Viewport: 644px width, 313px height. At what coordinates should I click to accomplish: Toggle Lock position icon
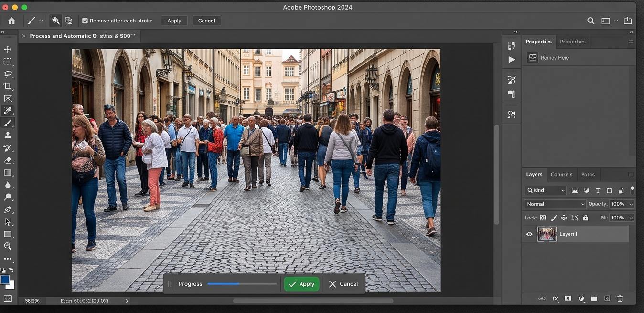coord(564,218)
